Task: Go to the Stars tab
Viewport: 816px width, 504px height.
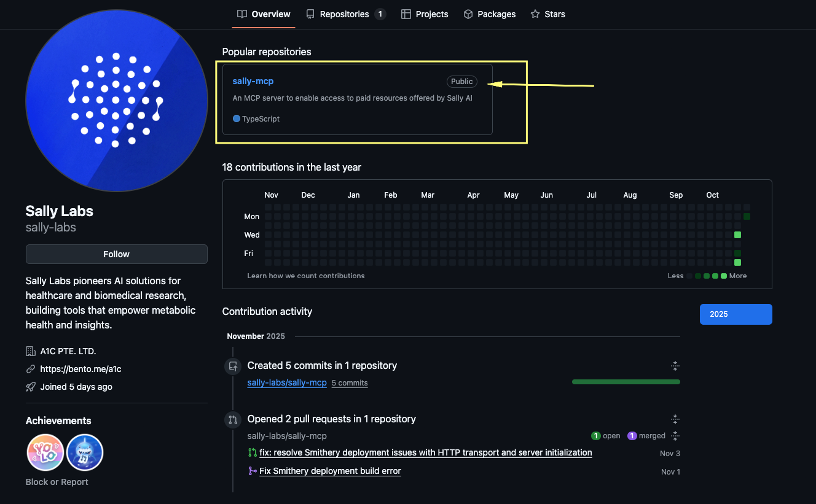Action: coord(547,14)
